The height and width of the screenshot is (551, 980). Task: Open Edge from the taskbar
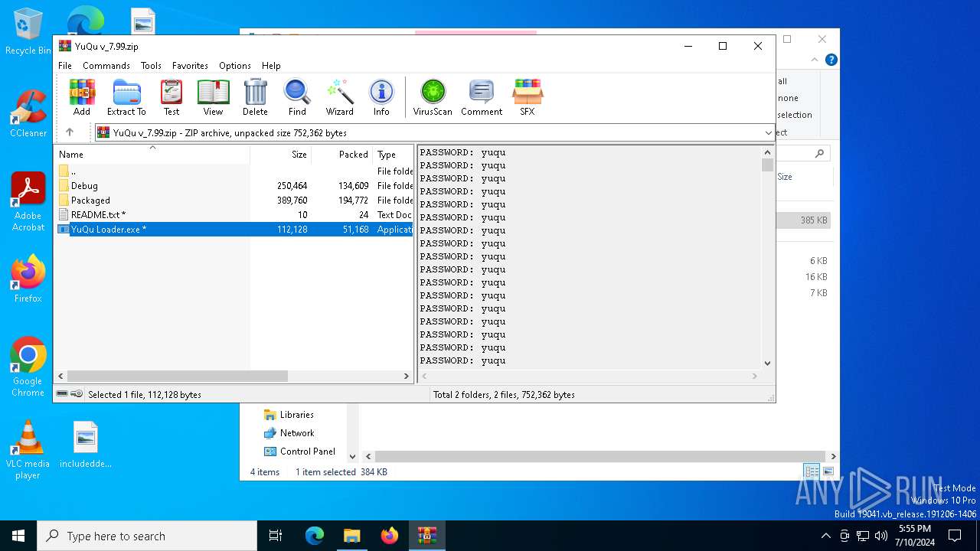315,536
